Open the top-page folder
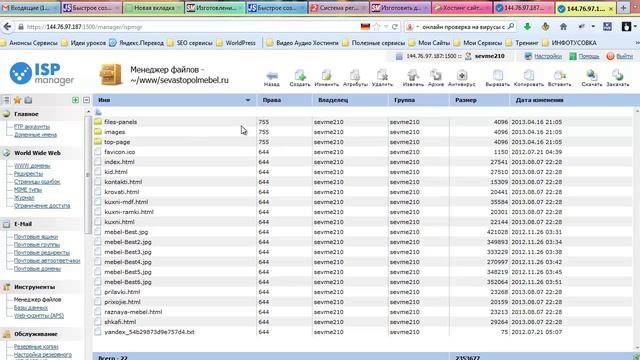 pos(117,142)
